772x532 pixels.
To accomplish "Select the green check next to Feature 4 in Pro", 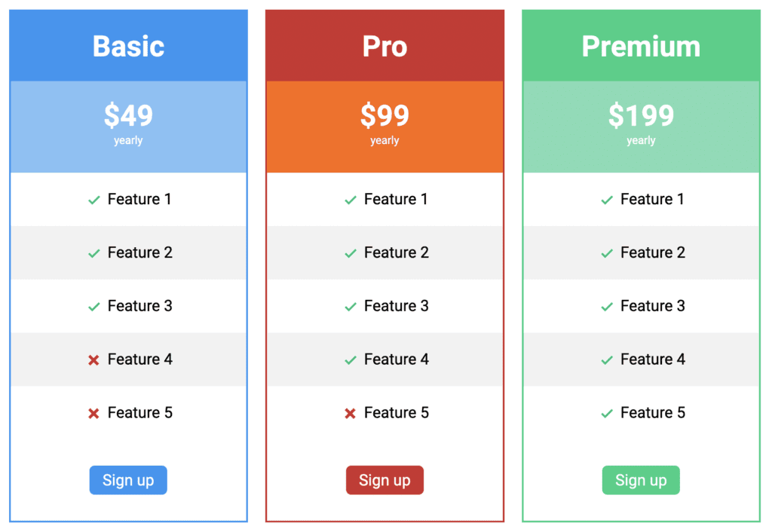I will coord(350,359).
